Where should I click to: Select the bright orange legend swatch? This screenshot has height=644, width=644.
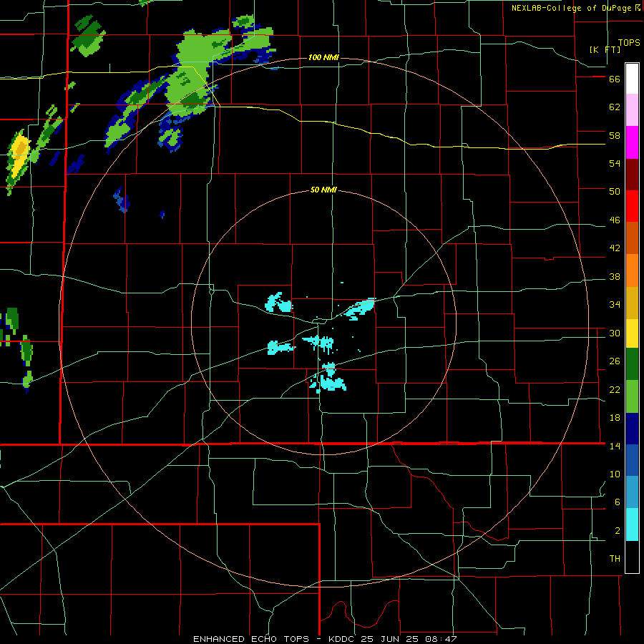[x=632, y=270]
